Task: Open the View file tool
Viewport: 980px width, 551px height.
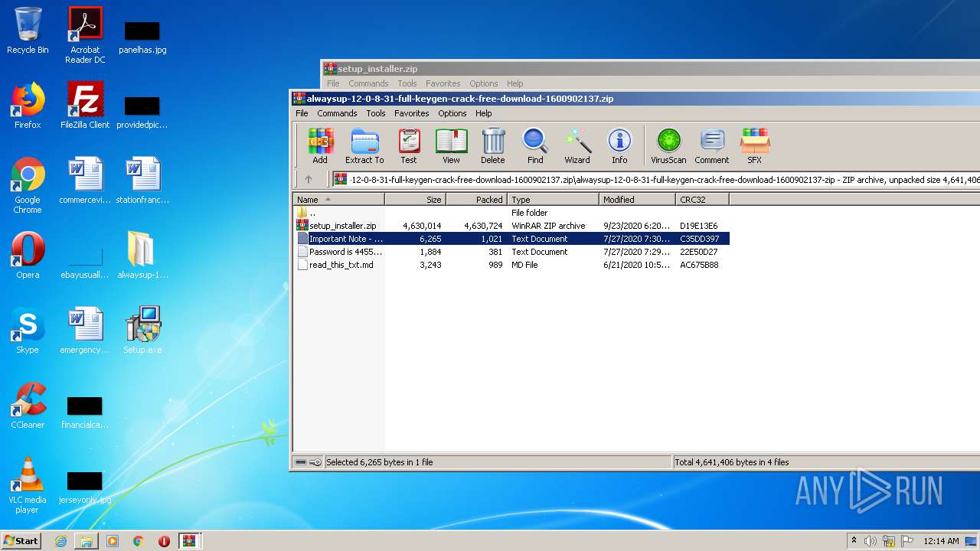Action: [x=451, y=145]
